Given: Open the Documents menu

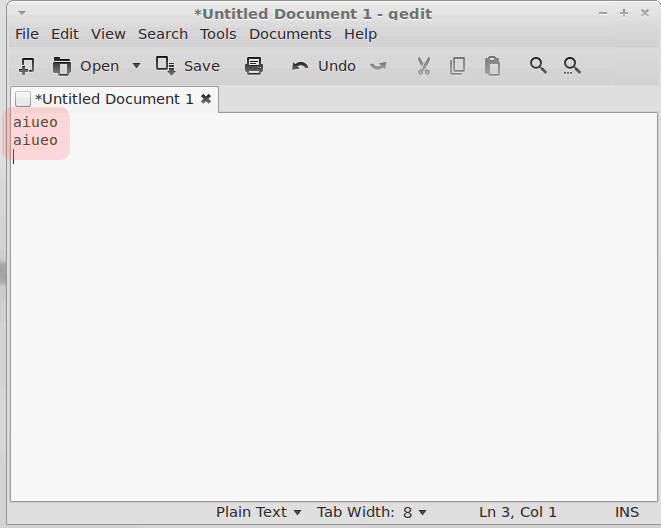Looking at the screenshot, I should [x=290, y=34].
